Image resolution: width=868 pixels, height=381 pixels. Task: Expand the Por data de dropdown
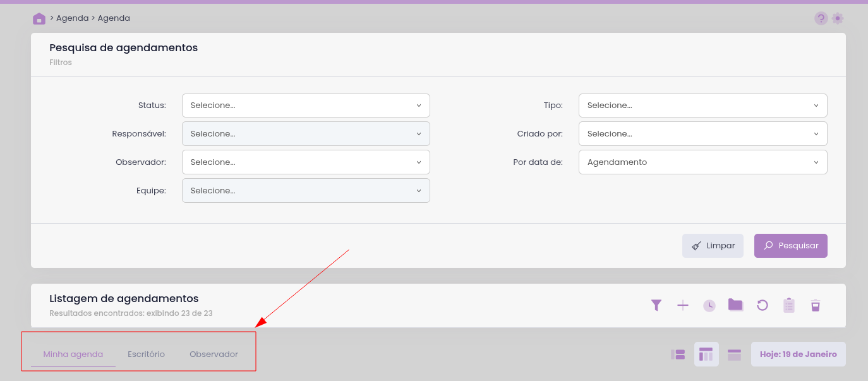[x=702, y=162]
